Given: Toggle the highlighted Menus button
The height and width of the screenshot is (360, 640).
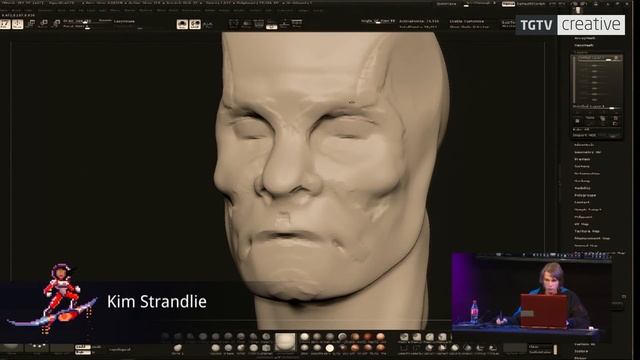Looking at the screenshot, I should 508,4.
